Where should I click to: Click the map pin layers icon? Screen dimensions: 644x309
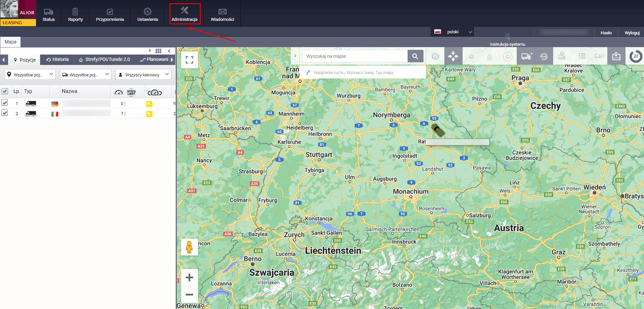coord(616,56)
